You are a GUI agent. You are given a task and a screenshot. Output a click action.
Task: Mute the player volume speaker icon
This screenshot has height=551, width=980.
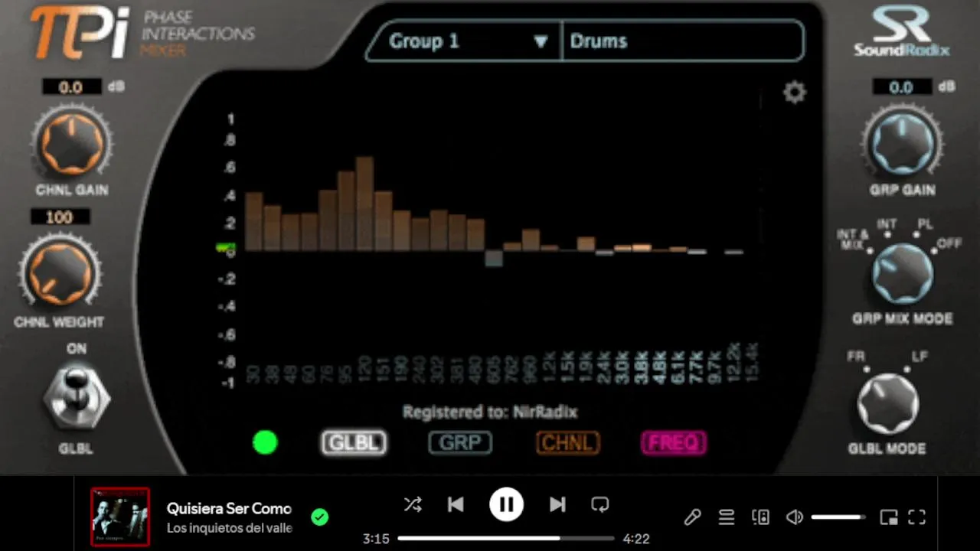(x=795, y=517)
